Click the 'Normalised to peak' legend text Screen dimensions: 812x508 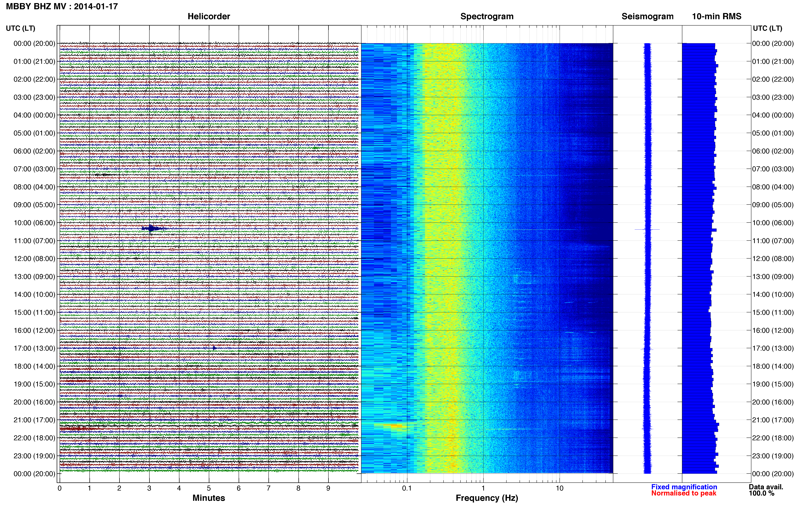[x=684, y=493]
